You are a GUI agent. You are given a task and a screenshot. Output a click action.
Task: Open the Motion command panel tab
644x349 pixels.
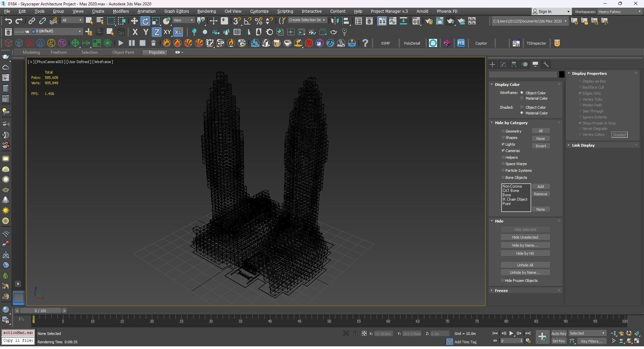pos(525,64)
